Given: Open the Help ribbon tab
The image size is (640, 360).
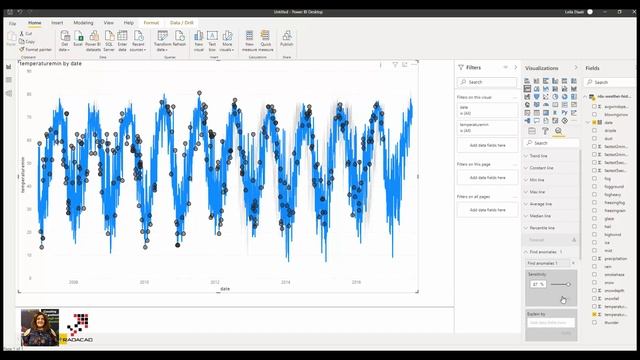Looking at the screenshot, I should point(129,23).
